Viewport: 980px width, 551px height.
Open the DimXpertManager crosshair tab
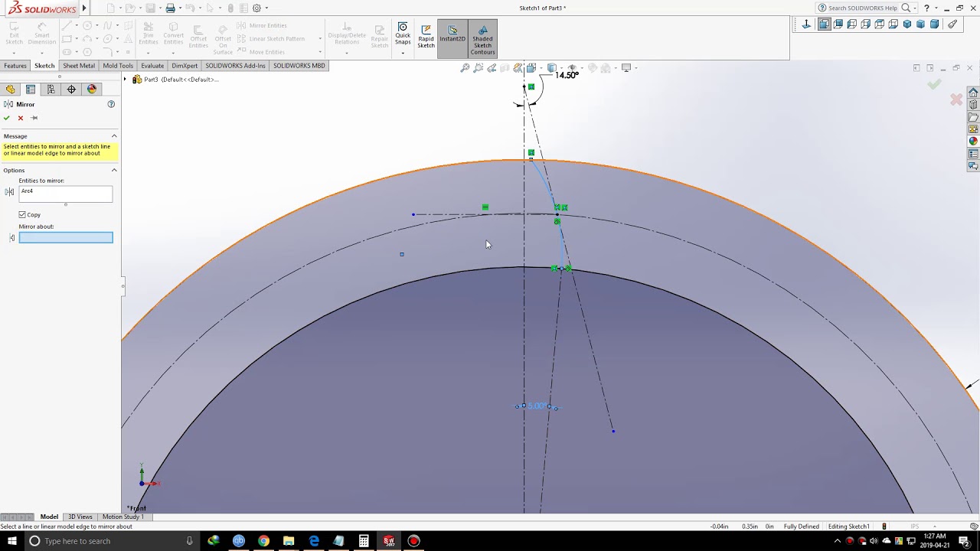pyautogui.click(x=71, y=90)
